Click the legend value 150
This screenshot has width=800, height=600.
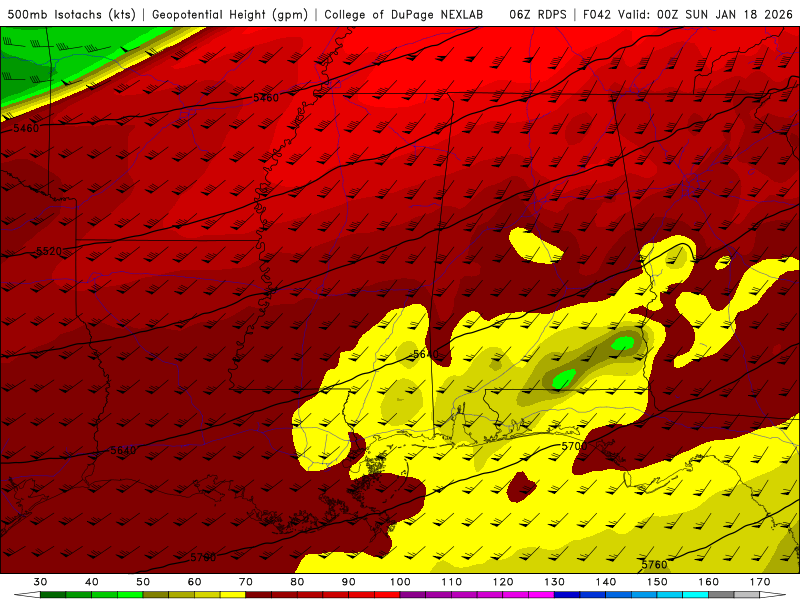[658, 582]
